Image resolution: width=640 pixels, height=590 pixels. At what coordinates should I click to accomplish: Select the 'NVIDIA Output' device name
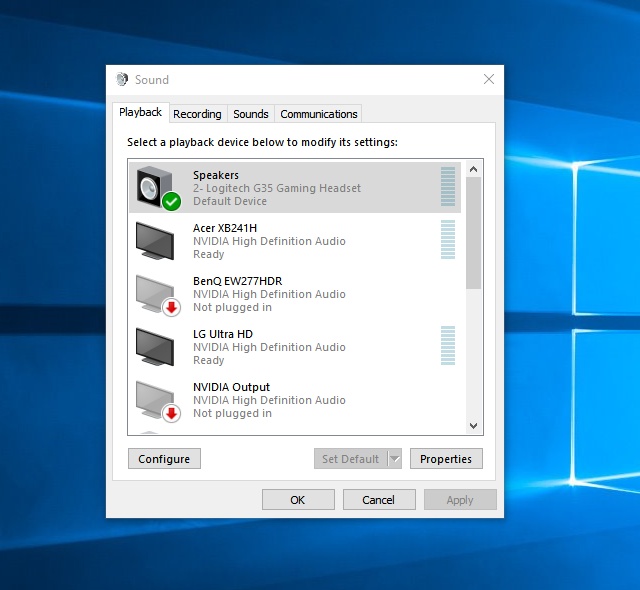click(x=231, y=387)
